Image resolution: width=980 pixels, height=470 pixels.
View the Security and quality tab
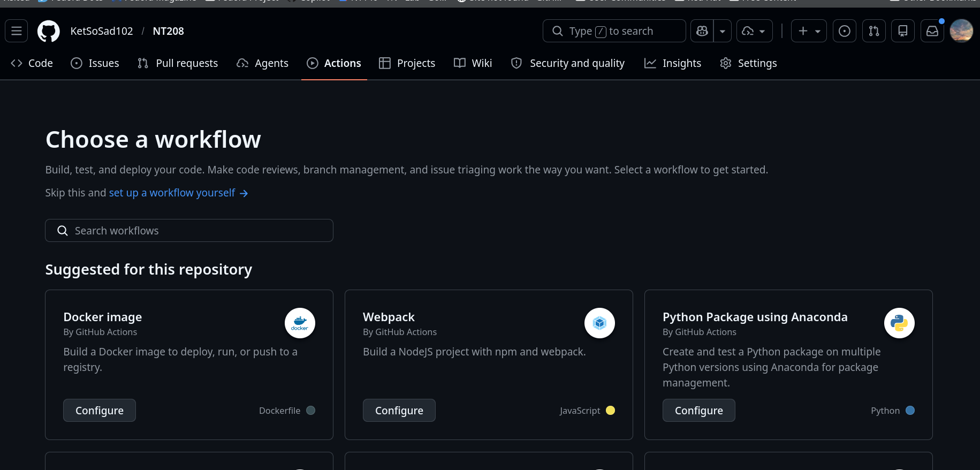pos(568,63)
